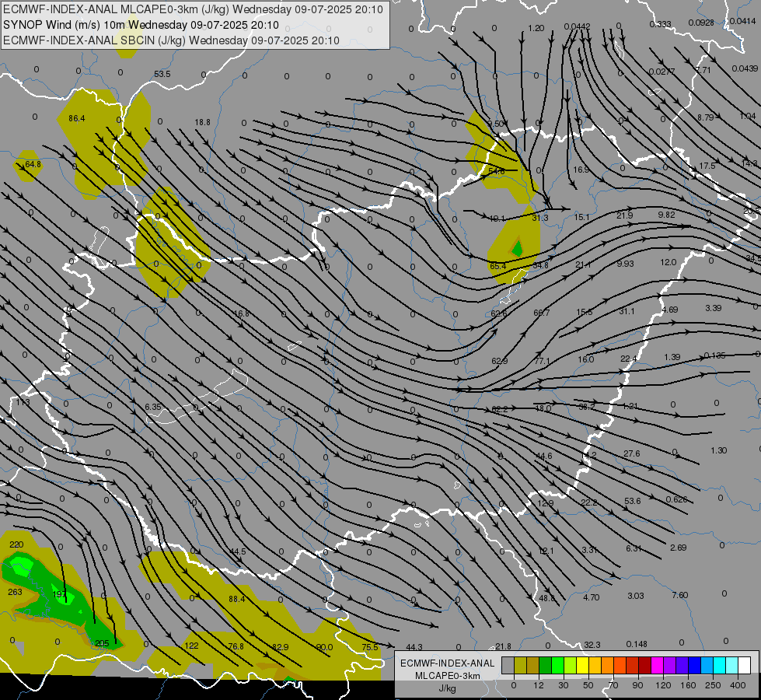Click the dark red swatch starting at 90
This screenshot has width=761, height=700.
coord(644,665)
